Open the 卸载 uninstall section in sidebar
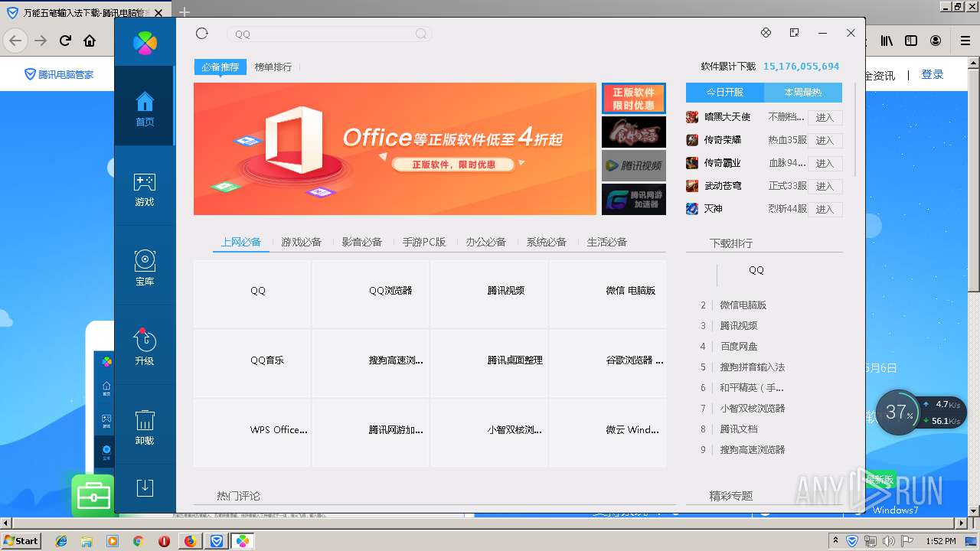The image size is (980, 551). tap(145, 427)
